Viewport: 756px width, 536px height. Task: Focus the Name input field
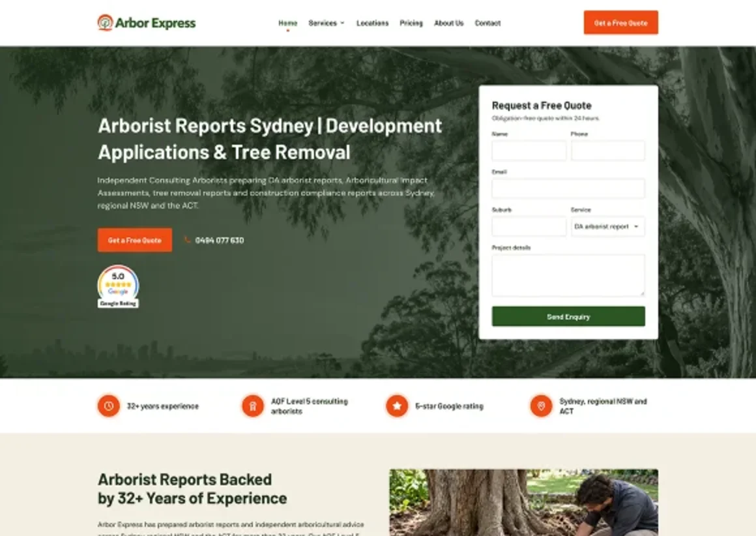click(529, 151)
